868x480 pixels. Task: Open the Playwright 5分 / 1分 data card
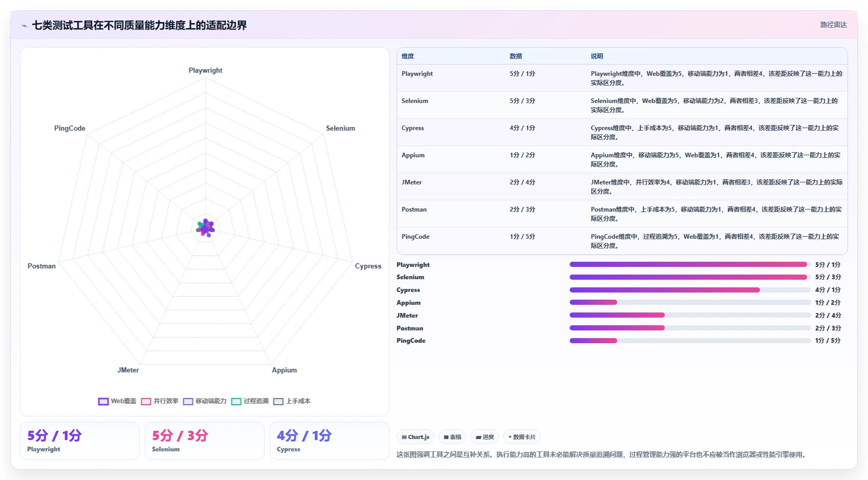[x=80, y=441]
